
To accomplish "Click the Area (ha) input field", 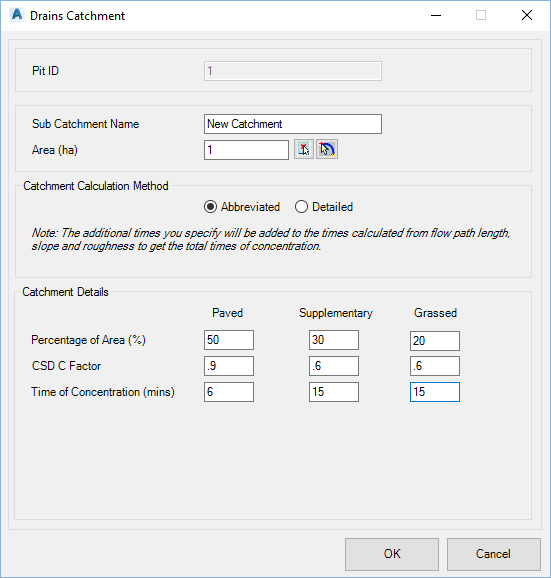I will coord(246,150).
